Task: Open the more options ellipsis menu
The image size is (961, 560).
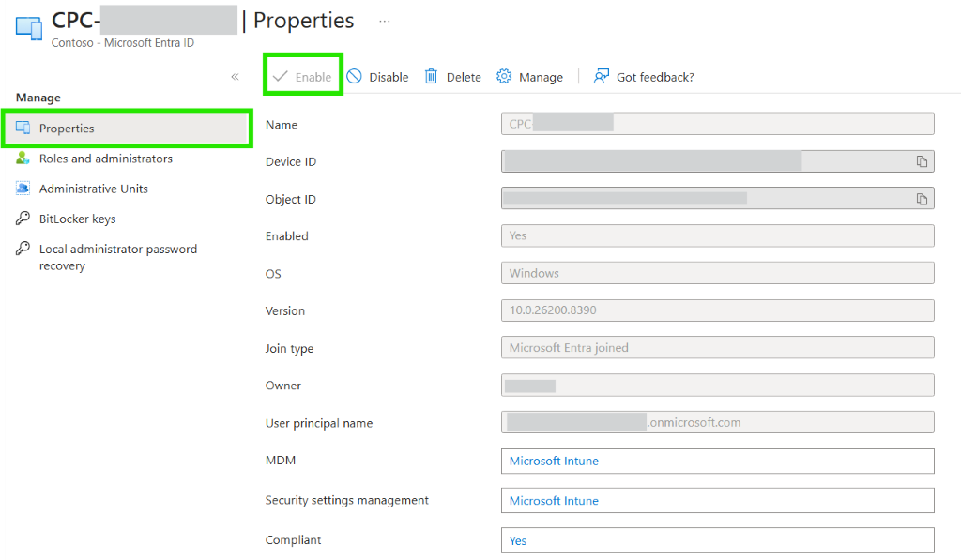Action: click(384, 22)
